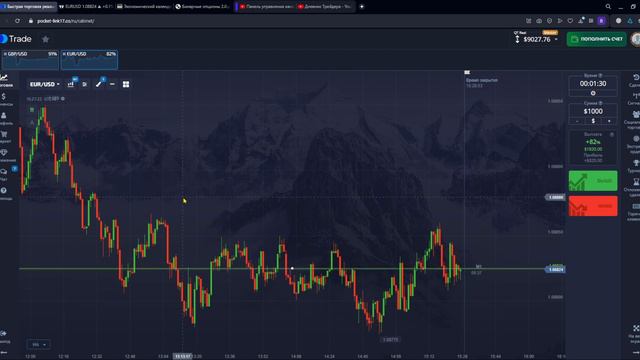Click the red Sell lower button
Image resolution: width=640 pixels, height=360 pixels.
(x=593, y=206)
